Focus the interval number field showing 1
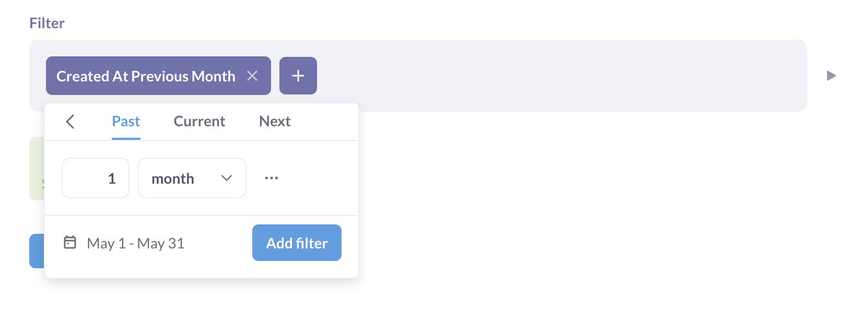Screen dimensions: 868x310 pyautogui.click(x=96, y=178)
